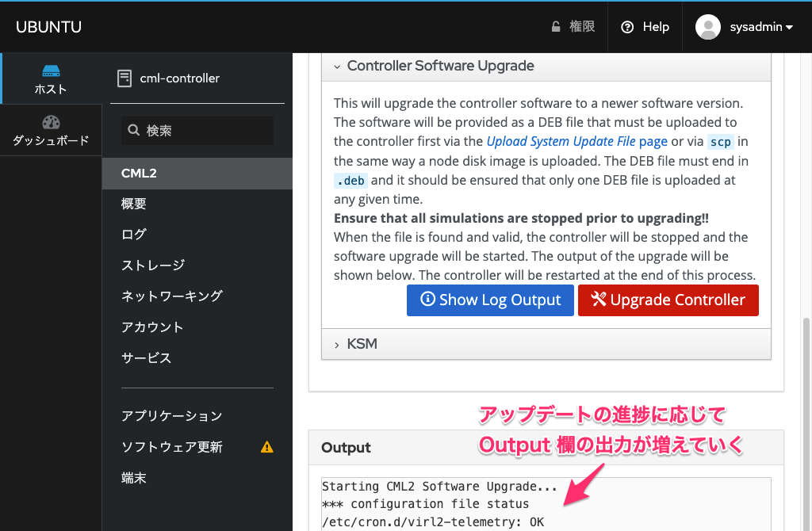Click the cml-controller host icon
Viewport: 812px width, 531px height.
point(124,78)
